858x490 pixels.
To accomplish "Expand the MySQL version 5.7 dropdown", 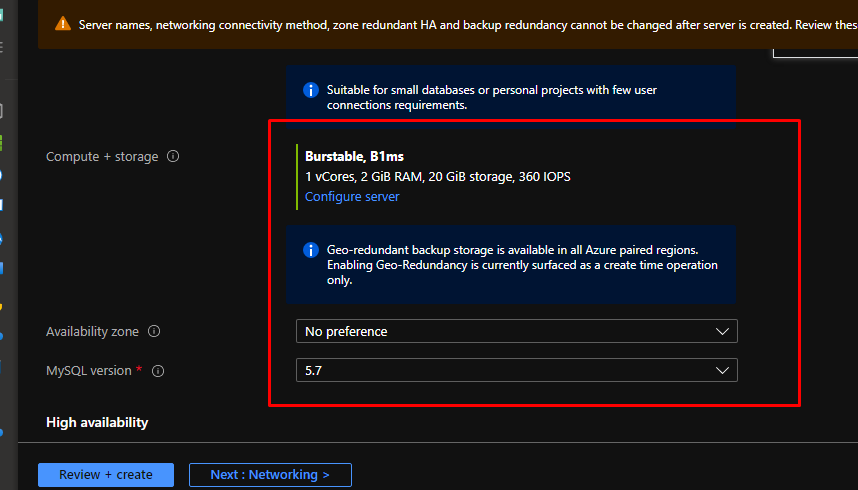I will pyautogui.click(x=516, y=370).
